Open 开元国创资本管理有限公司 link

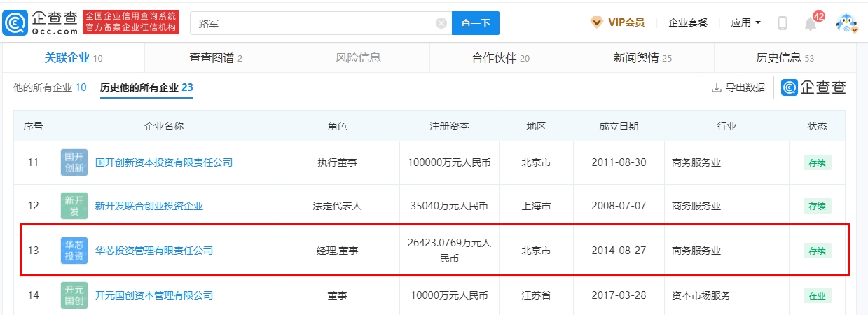154,295
